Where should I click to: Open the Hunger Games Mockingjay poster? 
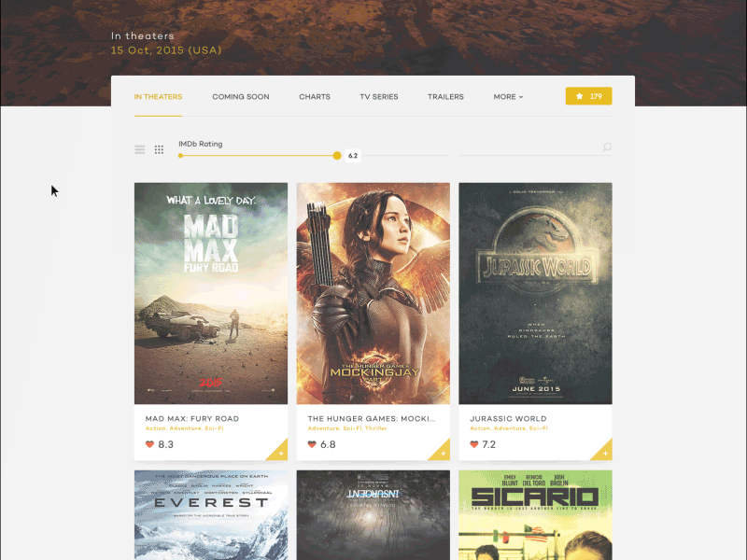pyautogui.click(x=373, y=293)
